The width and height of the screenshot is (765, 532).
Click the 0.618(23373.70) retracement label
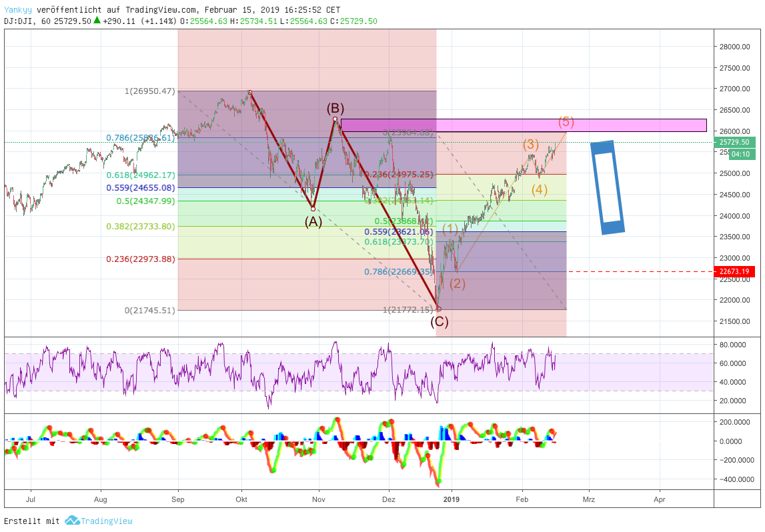point(399,242)
